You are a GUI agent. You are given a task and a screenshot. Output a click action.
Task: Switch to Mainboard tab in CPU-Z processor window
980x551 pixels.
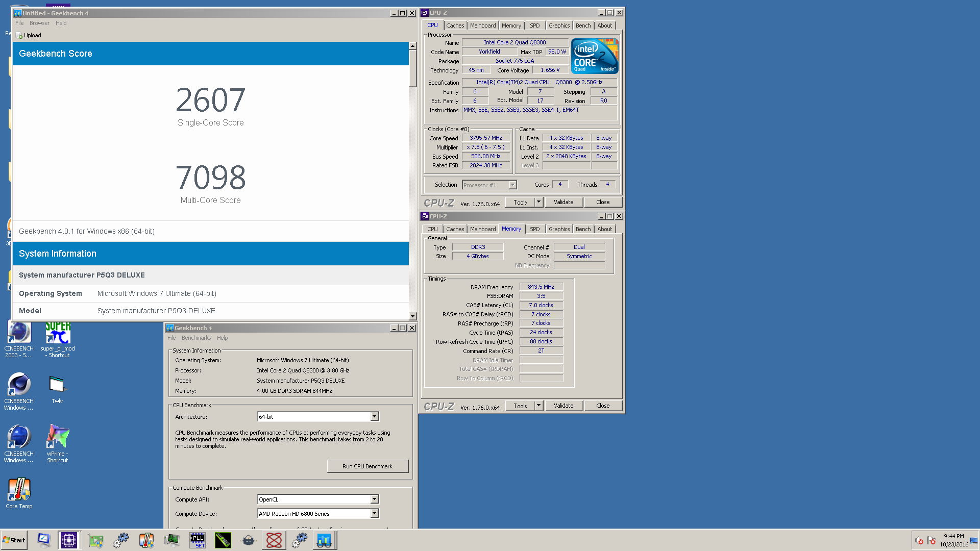[482, 26]
